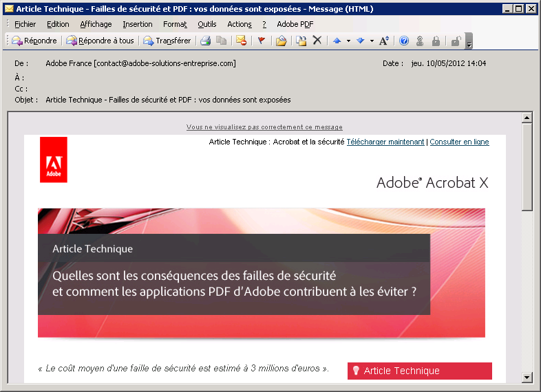
Task: Open next item dropdown arrow
Action: pyautogui.click(x=372, y=41)
